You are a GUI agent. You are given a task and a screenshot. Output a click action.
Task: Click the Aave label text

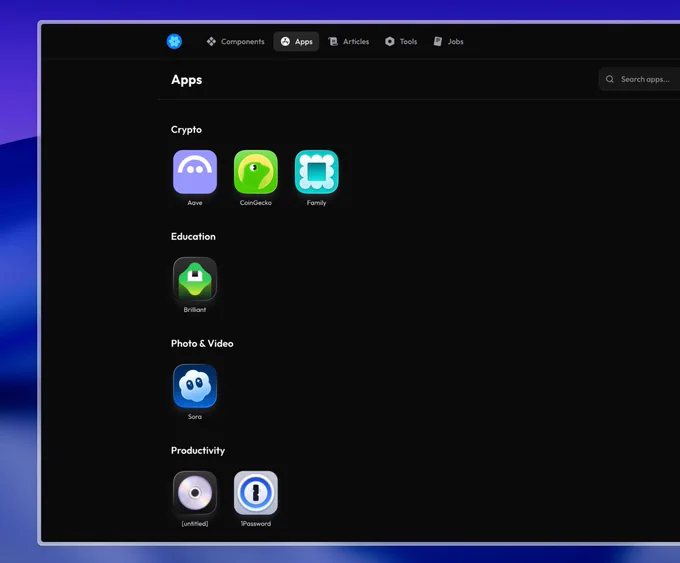pyautogui.click(x=195, y=203)
